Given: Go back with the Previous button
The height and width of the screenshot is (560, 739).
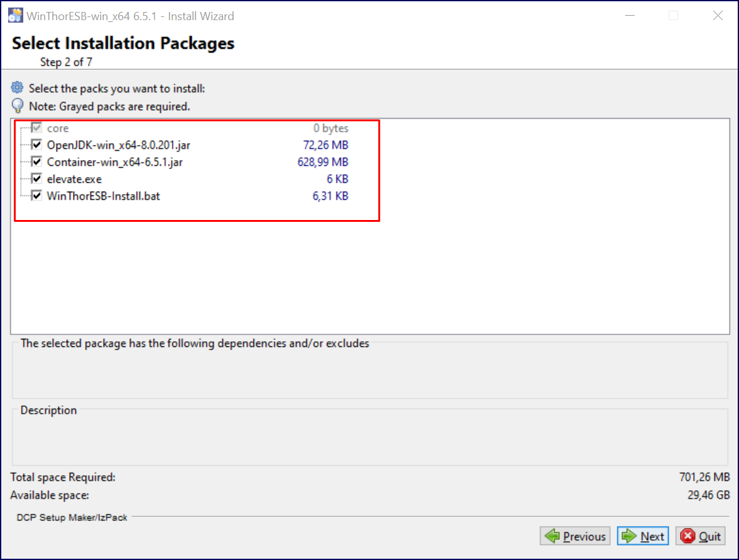Looking at the screenshot, I should [575, 536].
